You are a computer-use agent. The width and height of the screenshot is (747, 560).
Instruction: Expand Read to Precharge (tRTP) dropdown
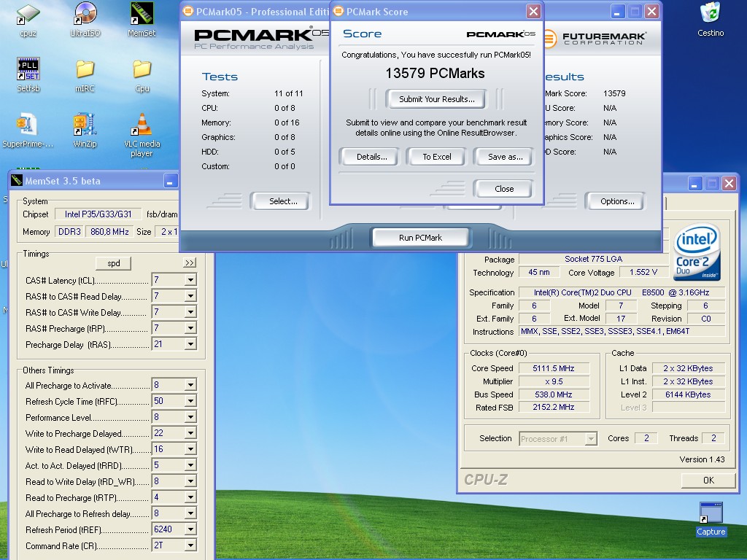pos(190,497)
